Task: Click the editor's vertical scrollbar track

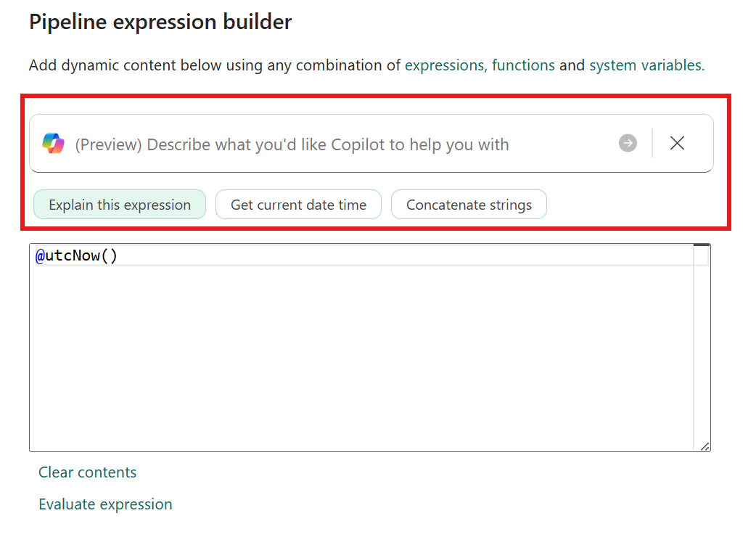Action: pyautogui.click(x=701, y=348)
